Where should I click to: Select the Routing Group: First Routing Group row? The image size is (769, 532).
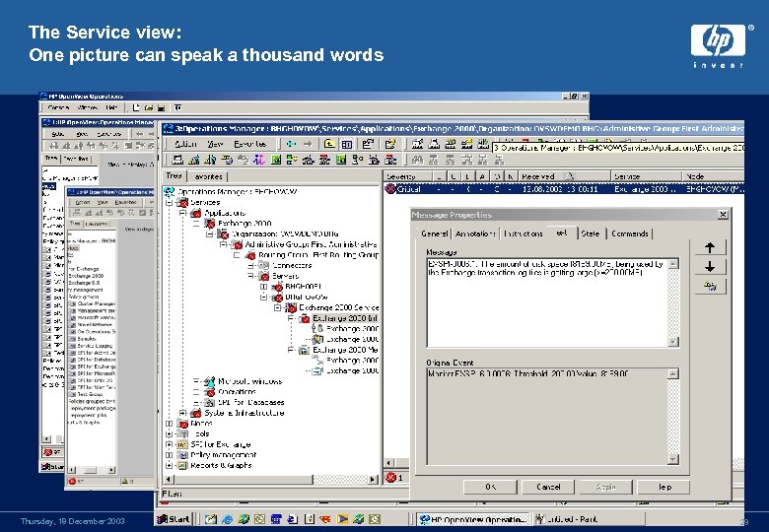coord(318,255)
